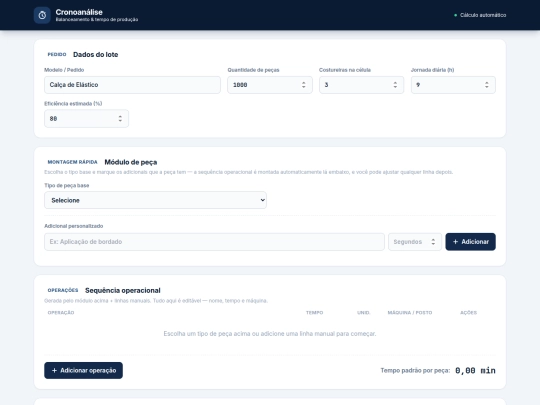Focus the Eficiência estimada field
Image resolution: width=540 pixels, height=405 pixels.
pos(86,118)
